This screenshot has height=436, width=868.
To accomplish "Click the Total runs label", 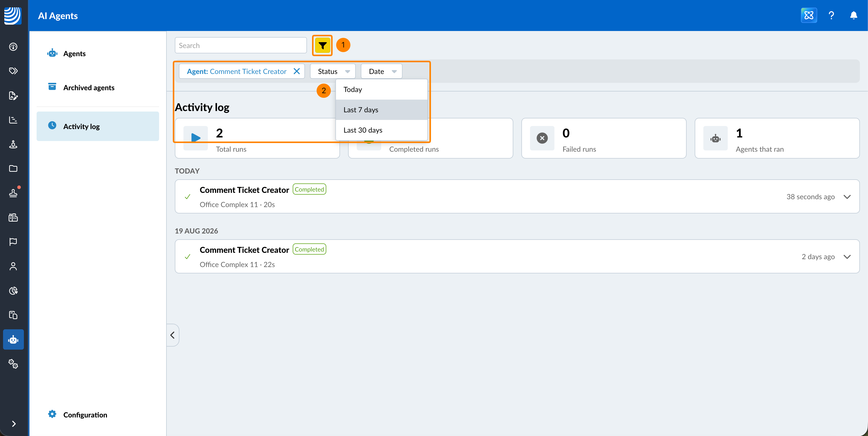I will point(231,149).
